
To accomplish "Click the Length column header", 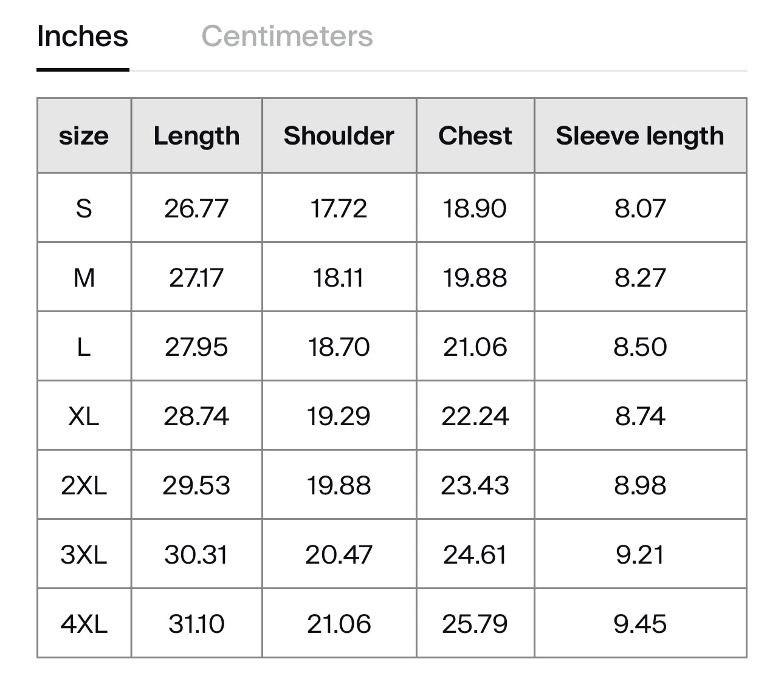I will click(196, 135).
